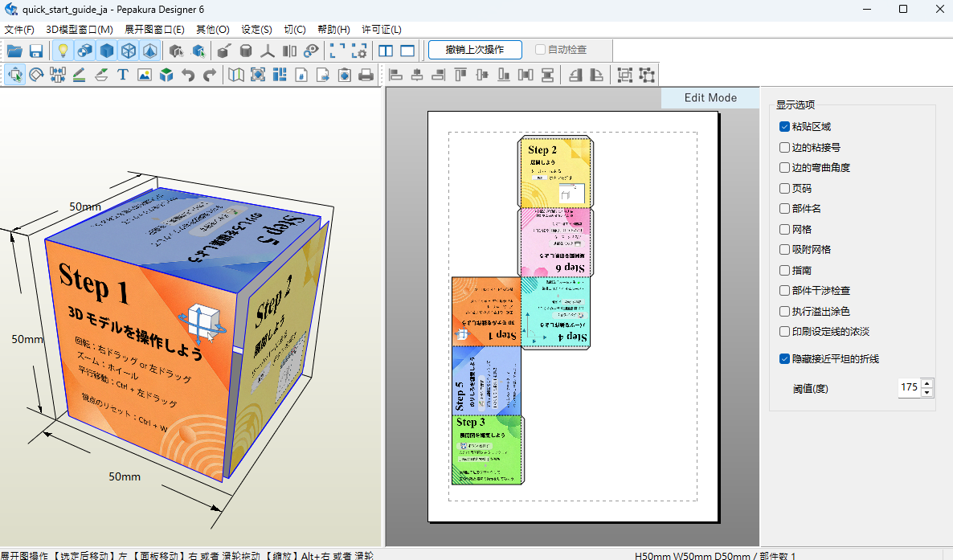Uncheck the 粘贴区域 checkbox
The width and height of the screenshot is (953, 560).
pos(784,126)
